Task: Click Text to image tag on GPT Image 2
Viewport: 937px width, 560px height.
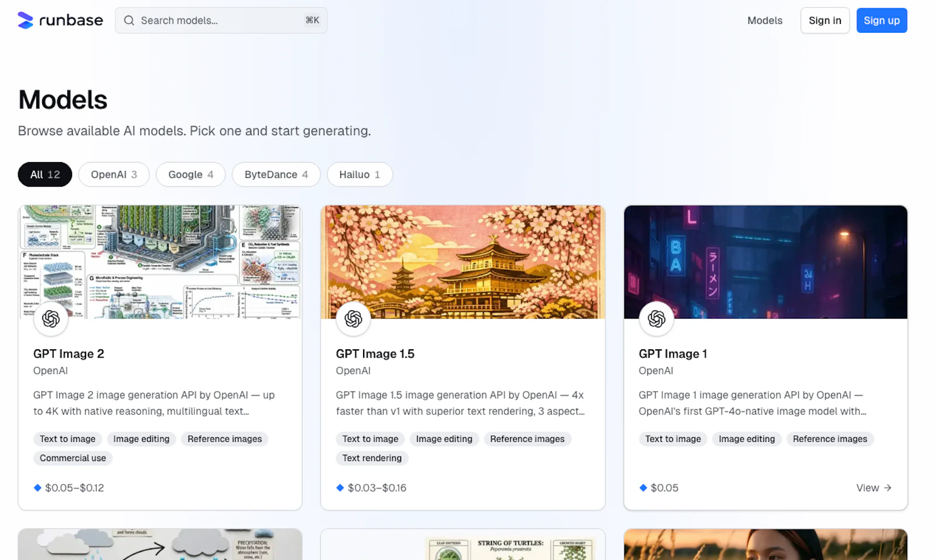Action: (67, 439)
